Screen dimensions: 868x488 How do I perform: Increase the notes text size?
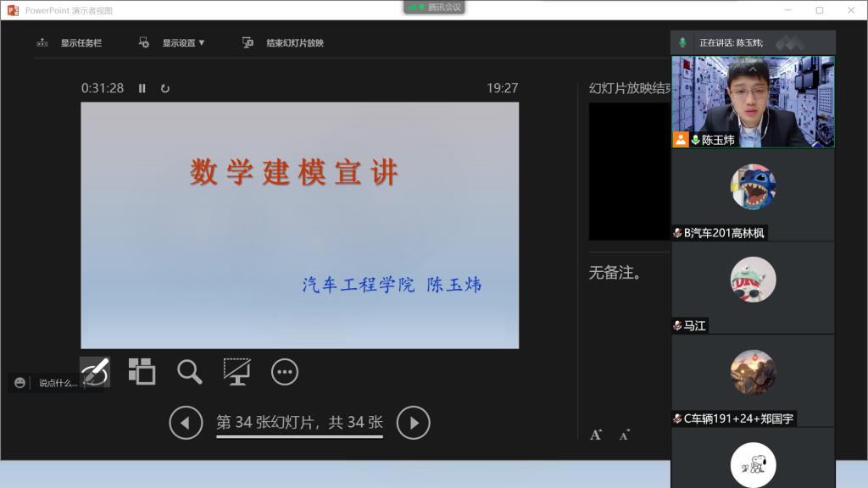(x=596, y=435)
